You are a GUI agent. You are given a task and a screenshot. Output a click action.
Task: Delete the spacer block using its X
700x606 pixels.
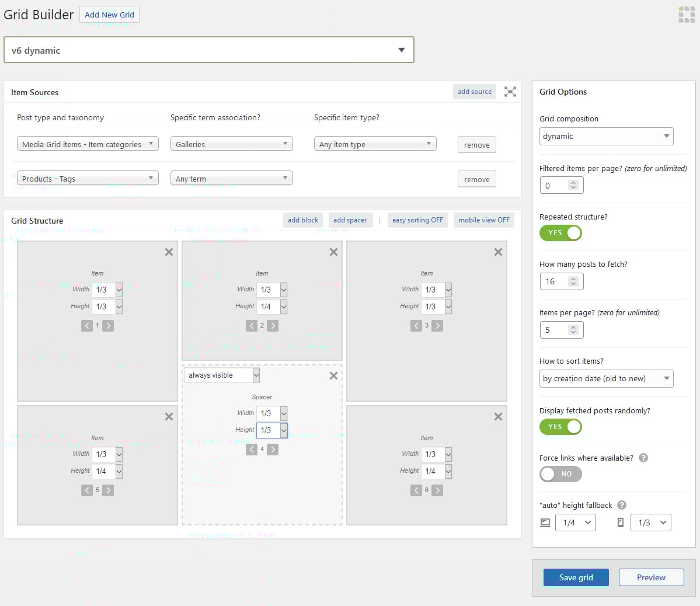(333, 376)
